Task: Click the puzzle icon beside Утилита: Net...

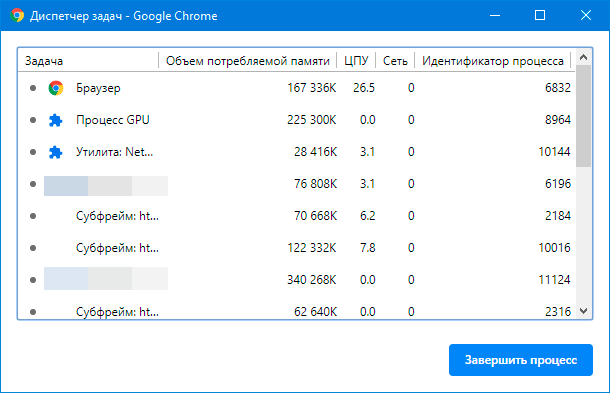Action: (56, 152)
